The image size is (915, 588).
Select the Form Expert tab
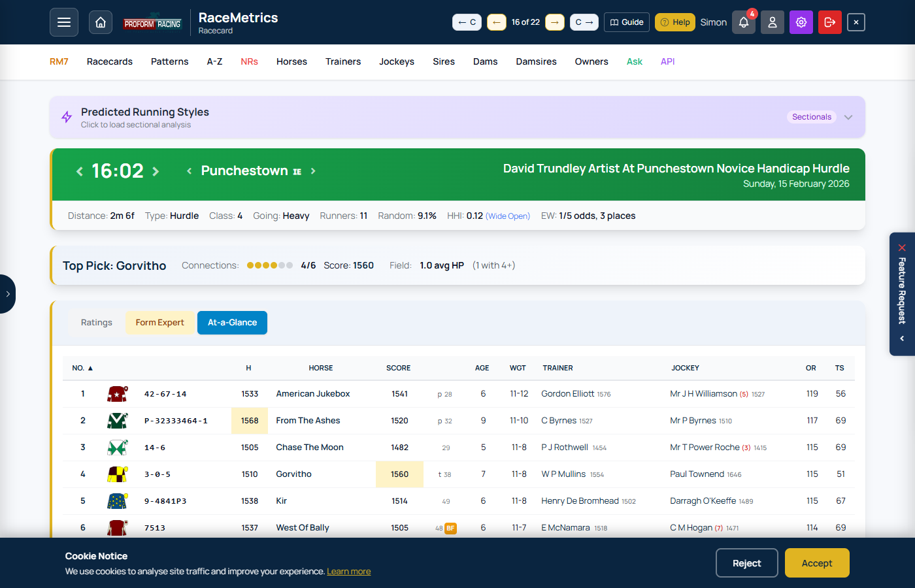[x=159, y=322]
